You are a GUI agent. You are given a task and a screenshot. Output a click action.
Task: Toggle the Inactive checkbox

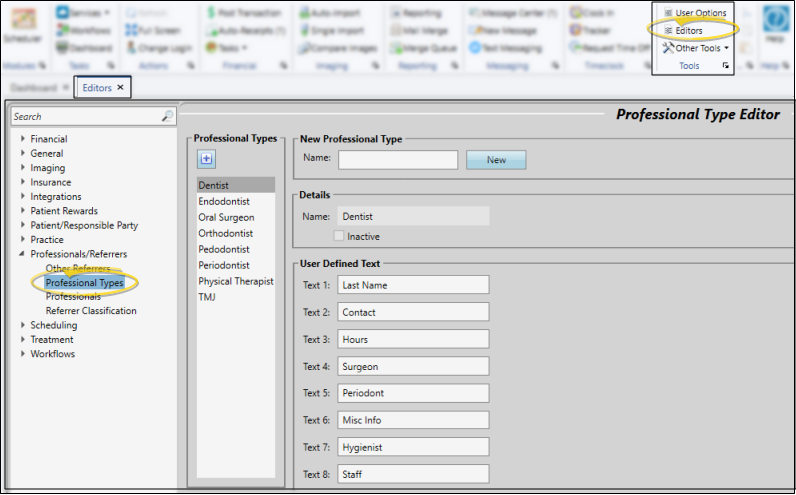[339, 237]
